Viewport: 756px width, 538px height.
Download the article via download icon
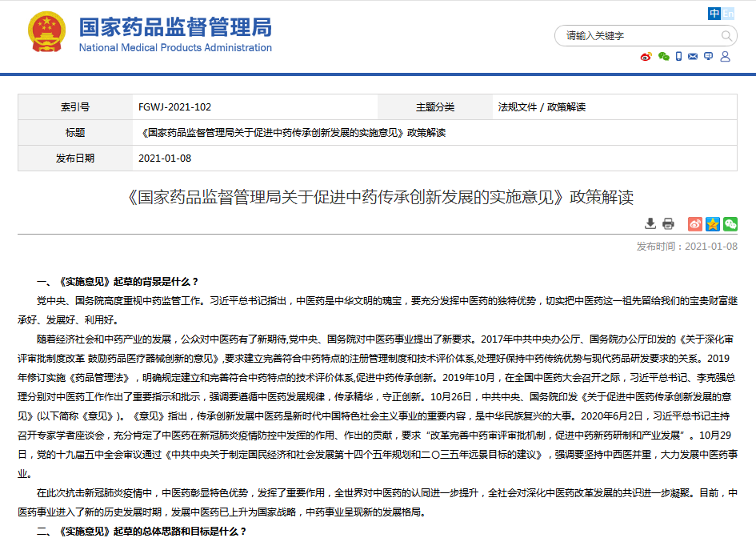[650, 223]
